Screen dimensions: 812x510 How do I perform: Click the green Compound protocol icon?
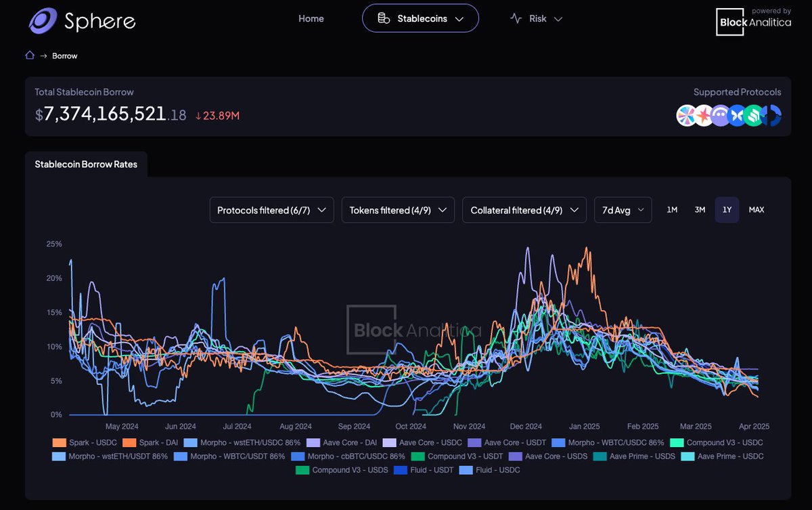pos(754,115)
